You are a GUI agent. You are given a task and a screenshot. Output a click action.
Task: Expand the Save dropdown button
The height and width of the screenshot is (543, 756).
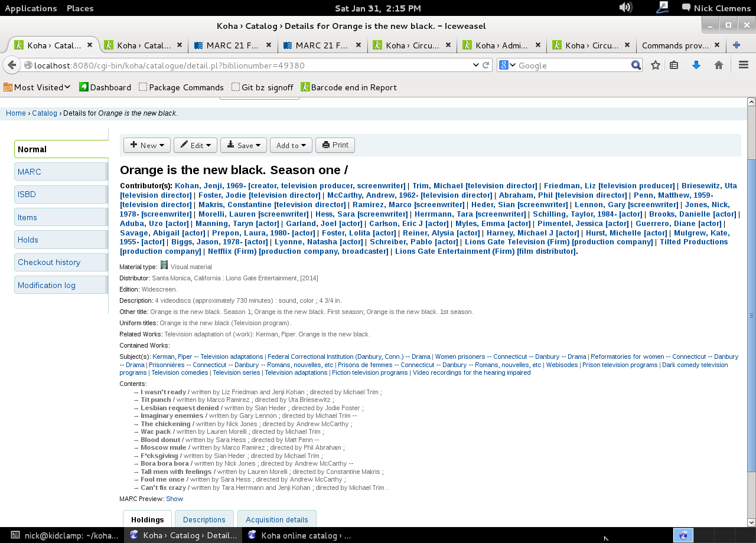[243, 145]
